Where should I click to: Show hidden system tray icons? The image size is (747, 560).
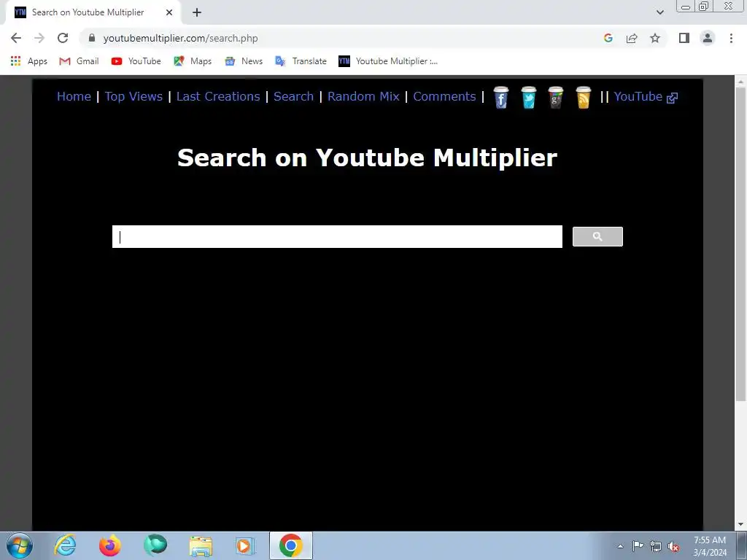[x=620, y=546]
